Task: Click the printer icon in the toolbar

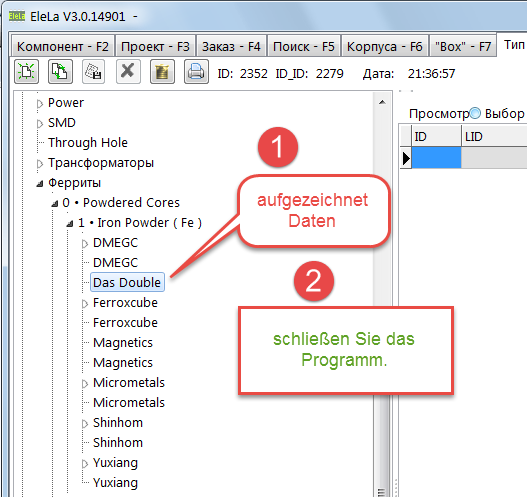Action: pyautogui.click(x=196, y=72)
